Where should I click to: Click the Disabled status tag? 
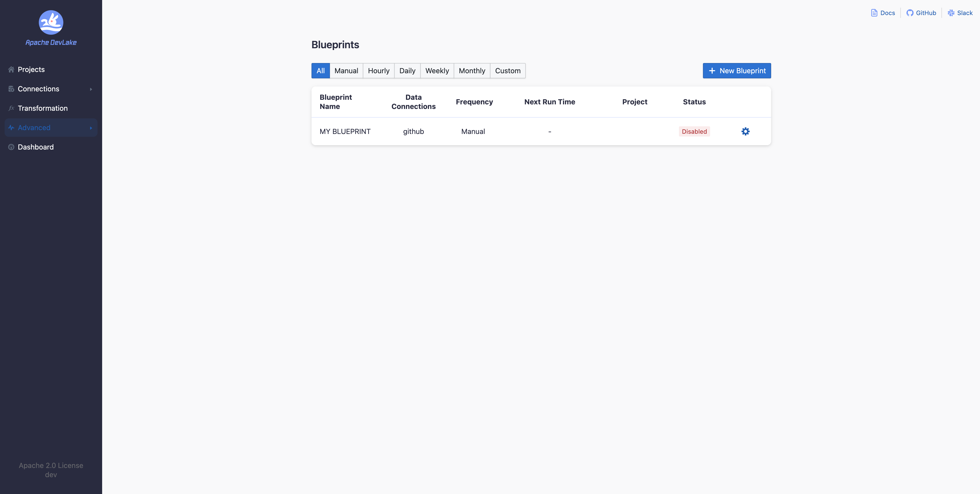[x=694, y=132]
